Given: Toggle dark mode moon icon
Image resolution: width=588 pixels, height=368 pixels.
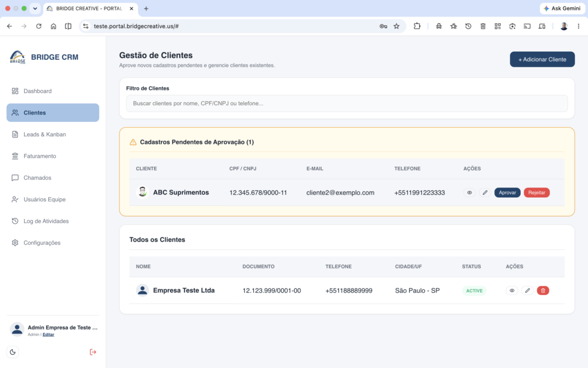Looking at the screenshot, I should click(13, 352).
